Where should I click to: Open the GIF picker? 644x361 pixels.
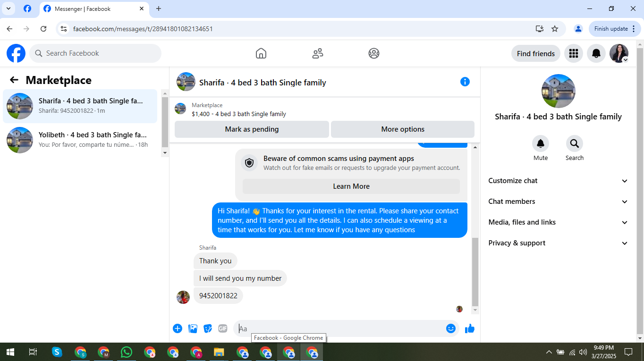223,328
